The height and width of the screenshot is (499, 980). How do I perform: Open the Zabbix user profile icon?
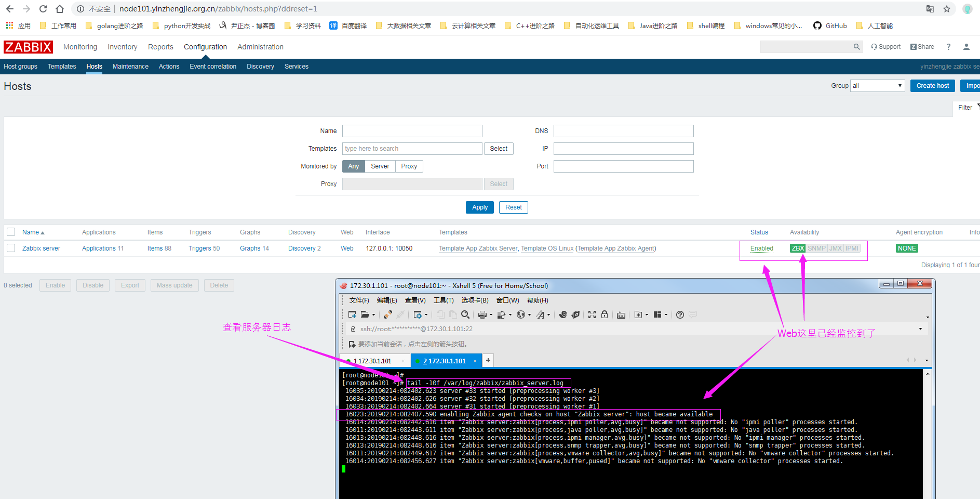(x=966, y=47)
